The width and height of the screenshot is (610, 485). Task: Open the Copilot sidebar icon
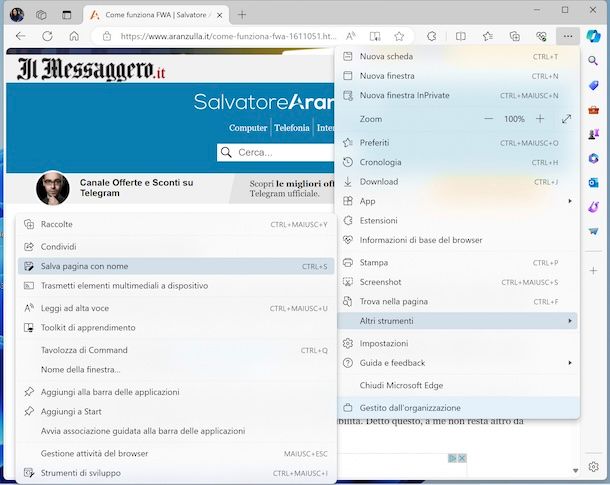pyautogui.click(x=594, y=36)
